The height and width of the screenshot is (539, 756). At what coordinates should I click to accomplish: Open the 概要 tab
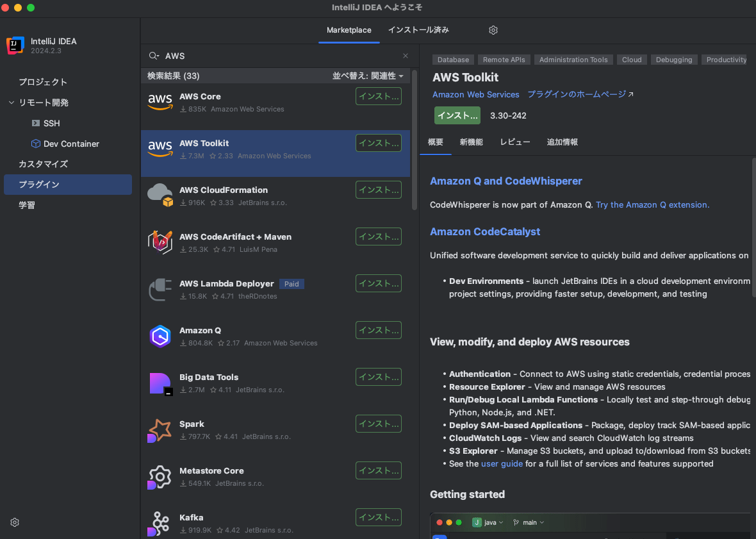click(436, 142)
